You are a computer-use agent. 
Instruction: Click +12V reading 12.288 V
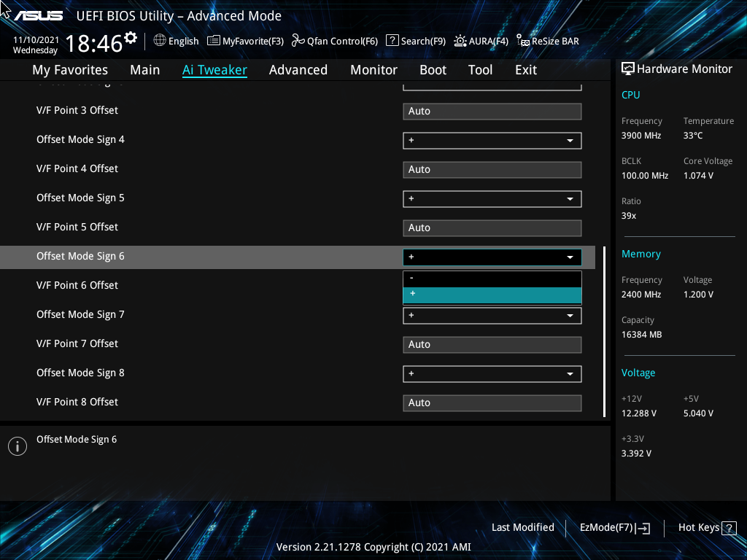[639, 413]
